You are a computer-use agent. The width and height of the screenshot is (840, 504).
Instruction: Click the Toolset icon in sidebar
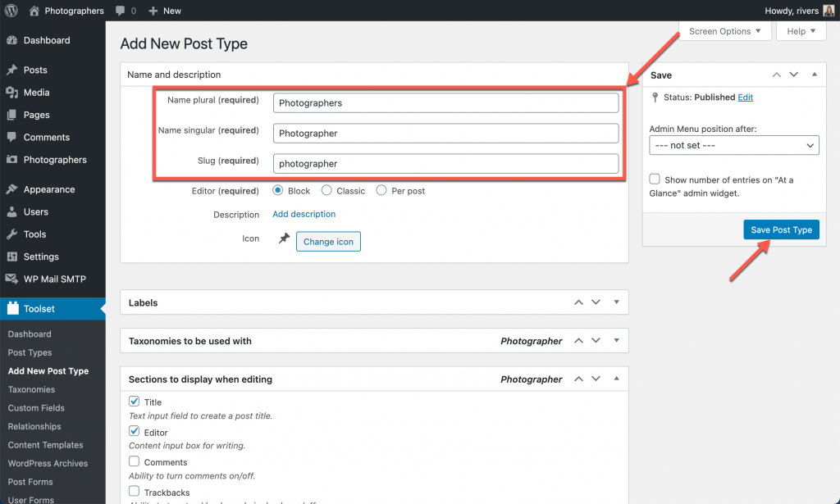[13, 308]
